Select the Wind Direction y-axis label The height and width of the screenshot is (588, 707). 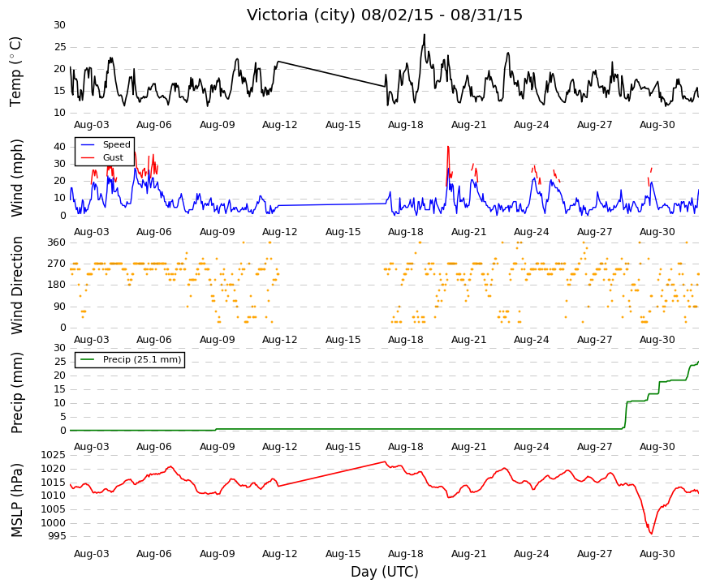[17, 285]
